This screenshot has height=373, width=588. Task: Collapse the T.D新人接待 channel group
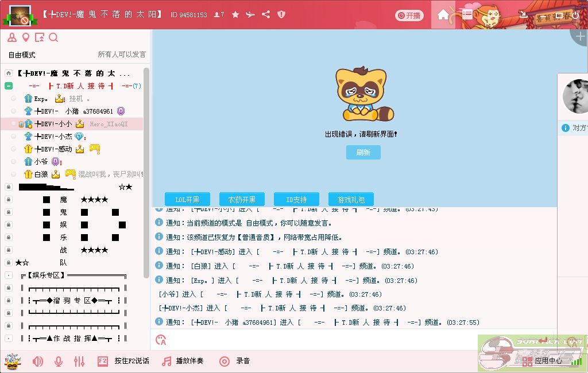tap(9, 86)
